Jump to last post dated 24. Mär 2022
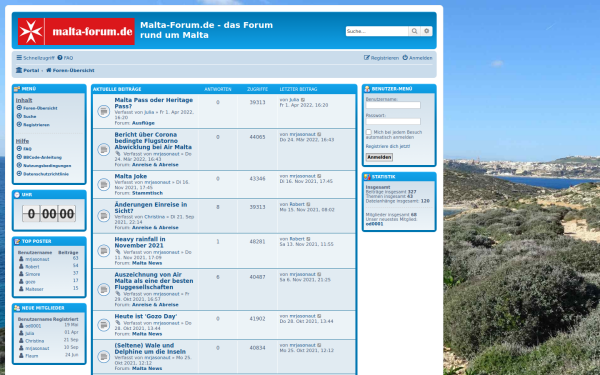This screenshot has width=600, height=375. pos(320,134)
